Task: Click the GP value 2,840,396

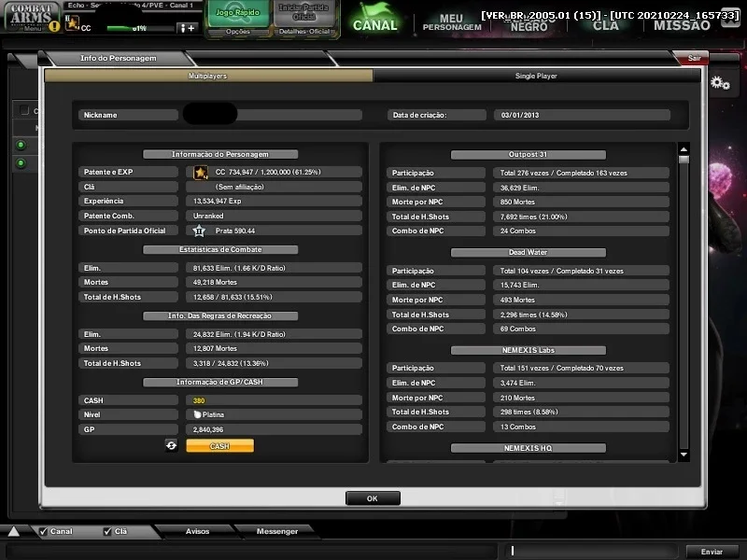Action: [274, 429]
